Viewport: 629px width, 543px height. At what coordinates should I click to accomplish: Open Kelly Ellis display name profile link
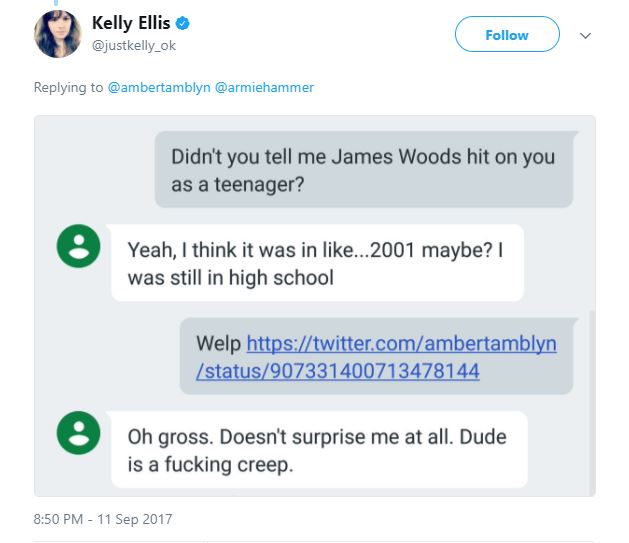(x=131, y=23)
